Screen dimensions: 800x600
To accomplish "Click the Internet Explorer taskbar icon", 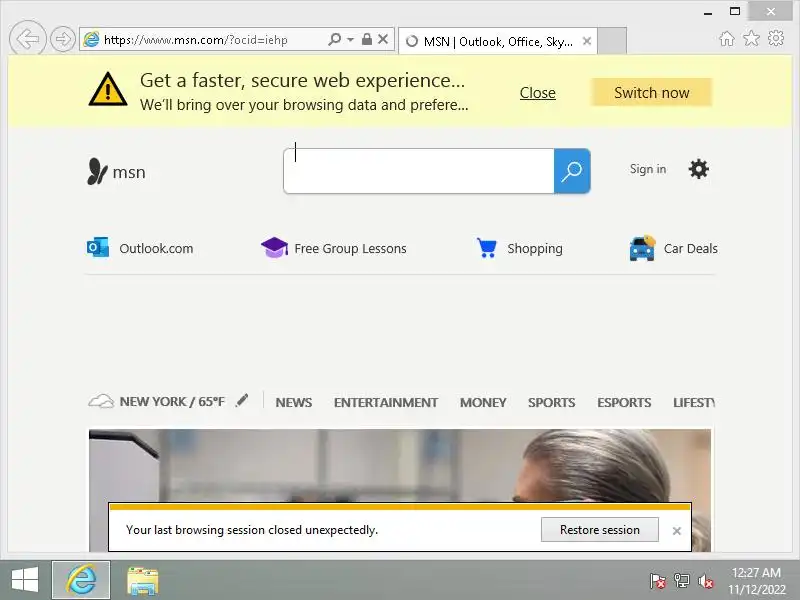I will click(81, 580).
